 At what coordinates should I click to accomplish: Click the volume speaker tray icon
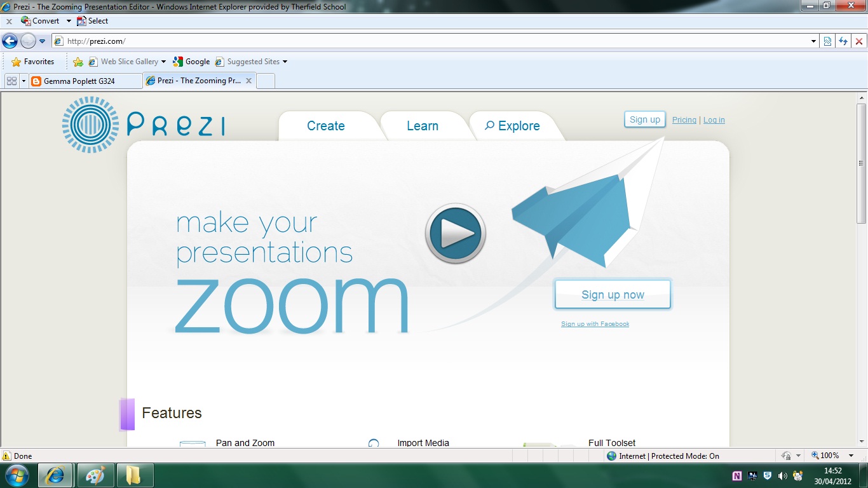(782, 475)
